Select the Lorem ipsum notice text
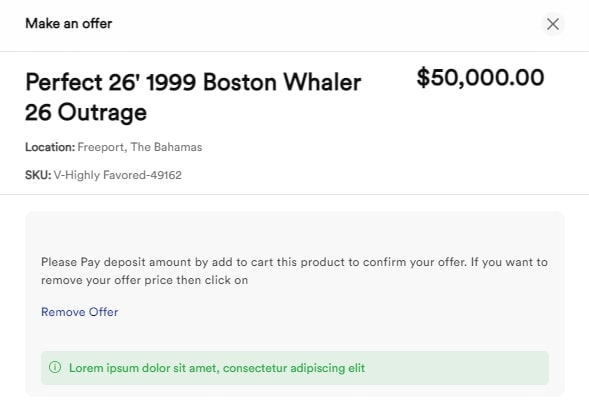Viewport: 589px width, 405px height. (x=217, y=368)
